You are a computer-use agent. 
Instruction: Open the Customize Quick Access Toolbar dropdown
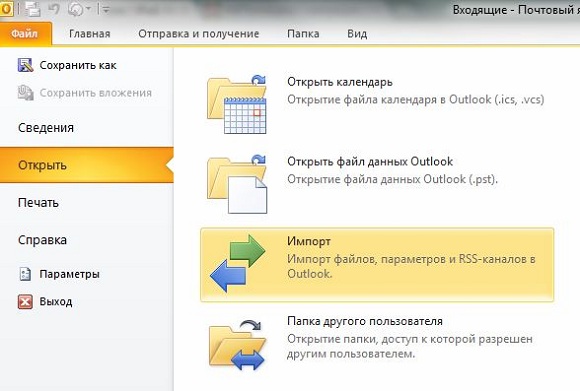(106, 10)
